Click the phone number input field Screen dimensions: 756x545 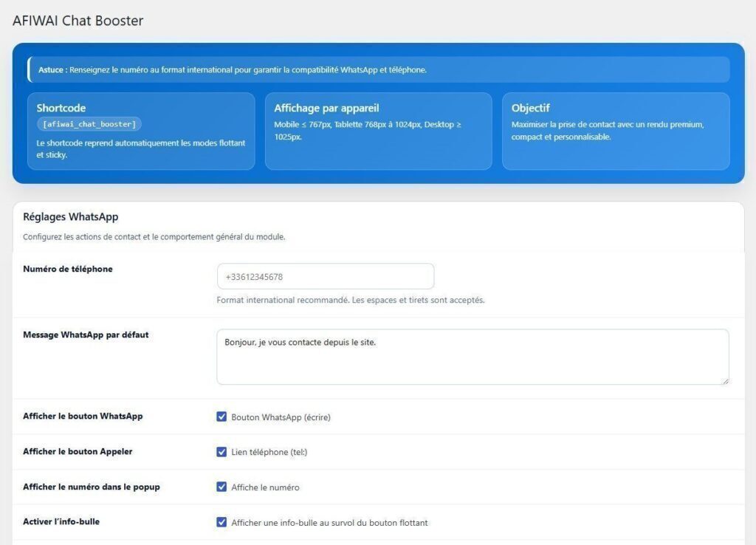point(326,276)
